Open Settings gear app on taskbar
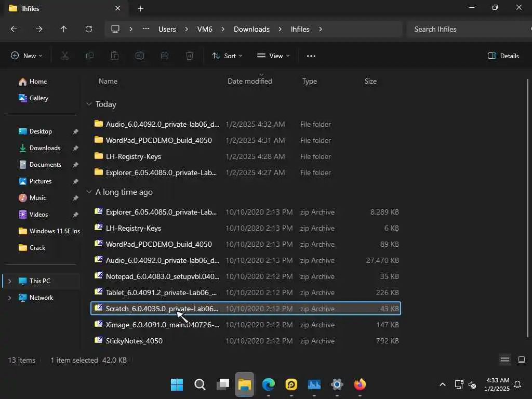The width and height of the screenshot is (532, 399). tap(337, 384)
